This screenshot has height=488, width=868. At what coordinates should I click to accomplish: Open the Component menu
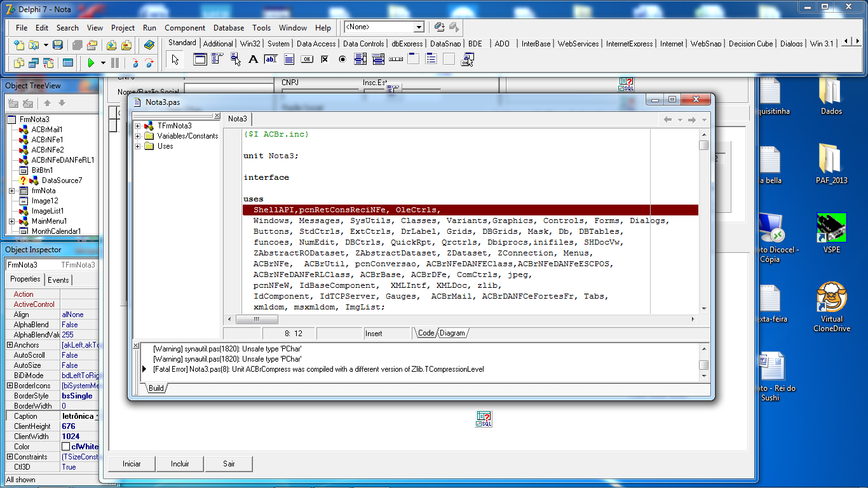click(185, 28)
